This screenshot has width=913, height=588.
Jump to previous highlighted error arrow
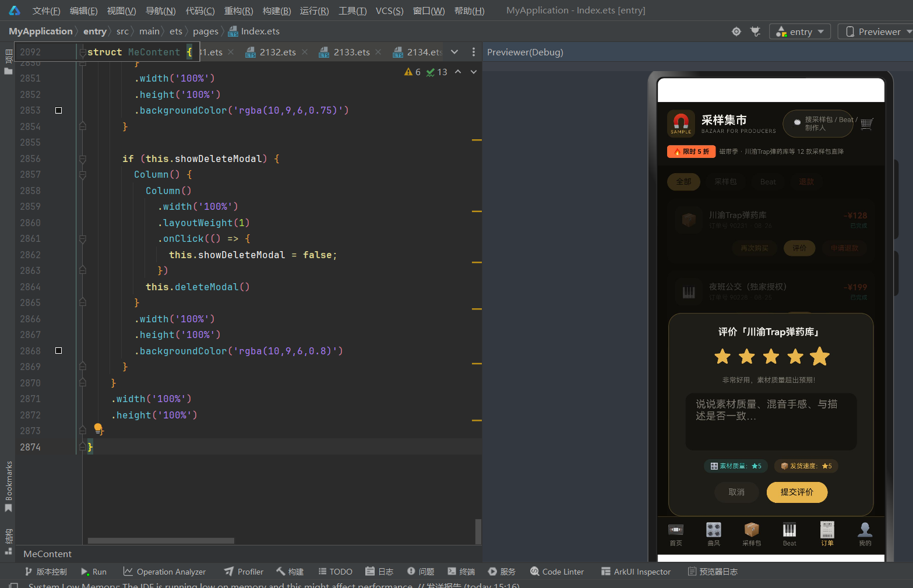tap(458, 72)
